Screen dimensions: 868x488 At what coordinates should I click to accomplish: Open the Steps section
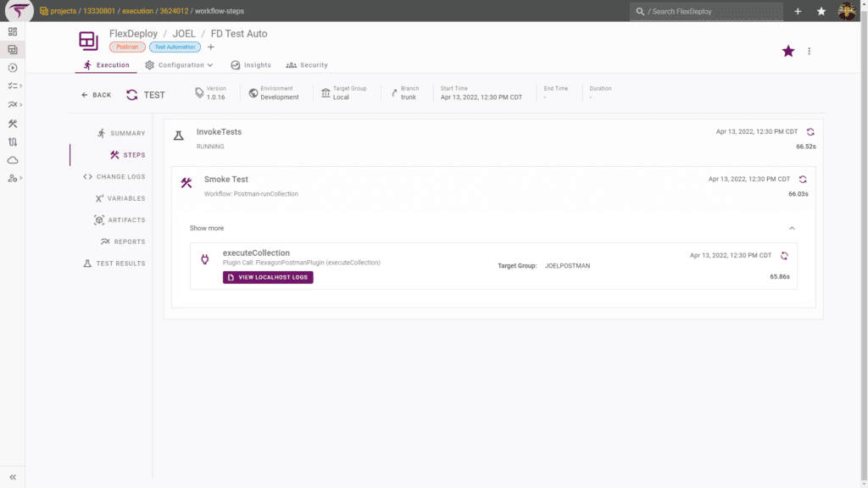128,155
